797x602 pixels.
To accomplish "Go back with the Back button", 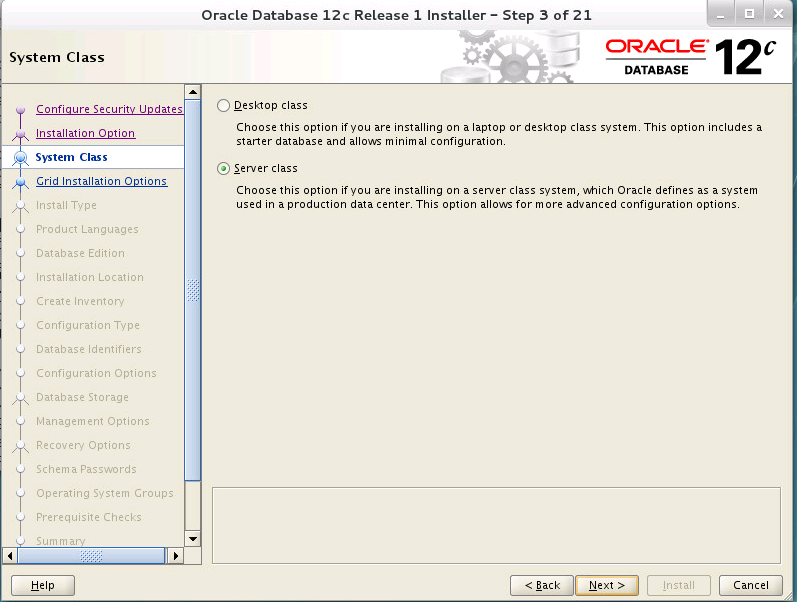I will coord(542,585).
